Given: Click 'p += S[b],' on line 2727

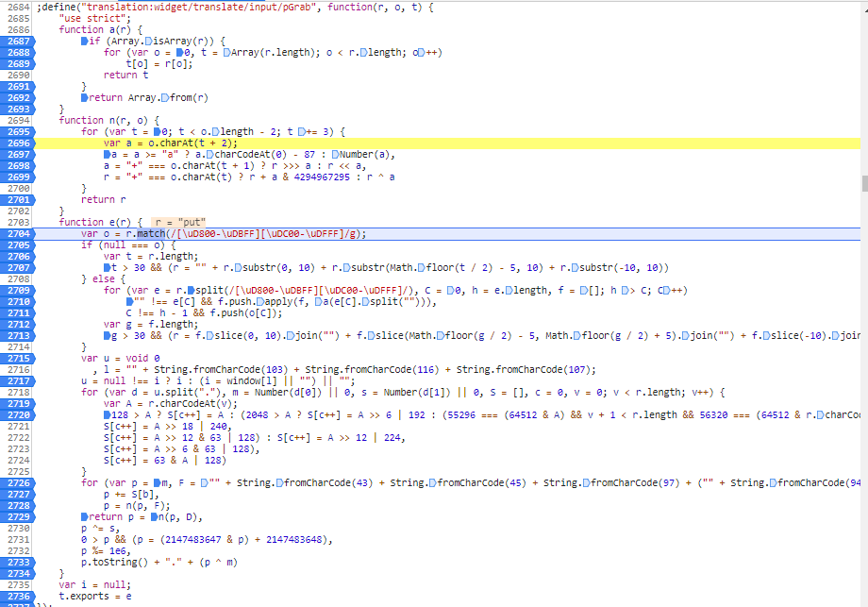Looking at the screenshot, I should coord(131,494).
